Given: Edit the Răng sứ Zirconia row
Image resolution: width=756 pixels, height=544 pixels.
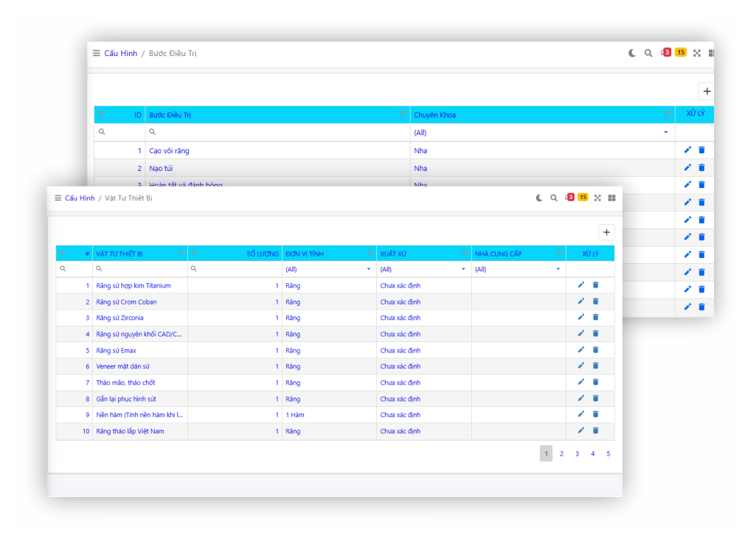Looking at the screenshot, I should point(580,318).
